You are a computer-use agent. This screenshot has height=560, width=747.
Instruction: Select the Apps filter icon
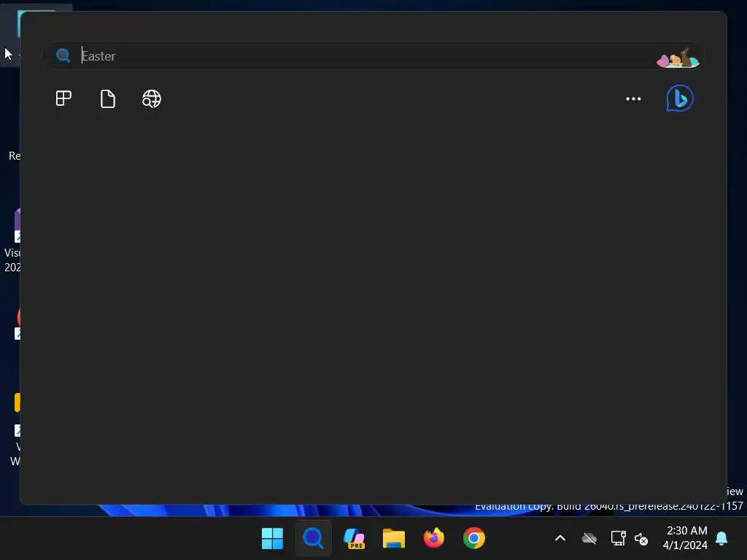63,98
